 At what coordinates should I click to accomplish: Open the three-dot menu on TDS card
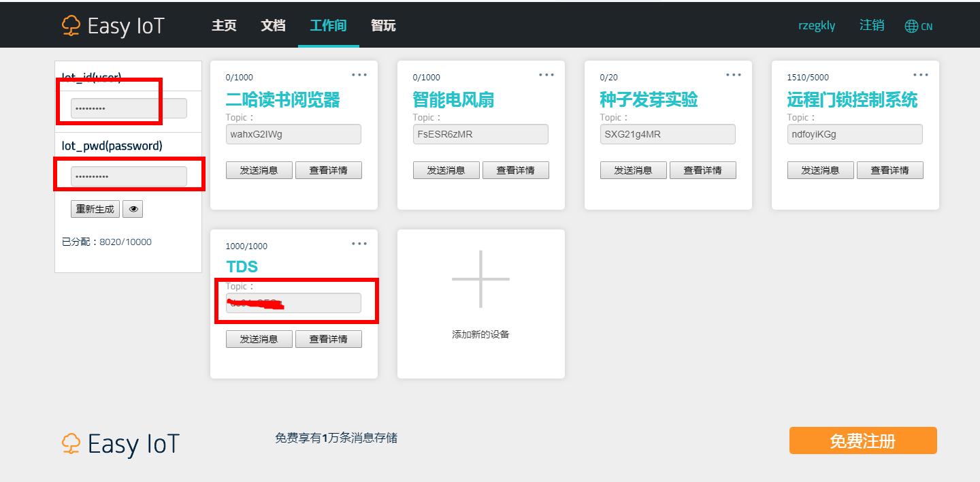[x=359, y=244]
